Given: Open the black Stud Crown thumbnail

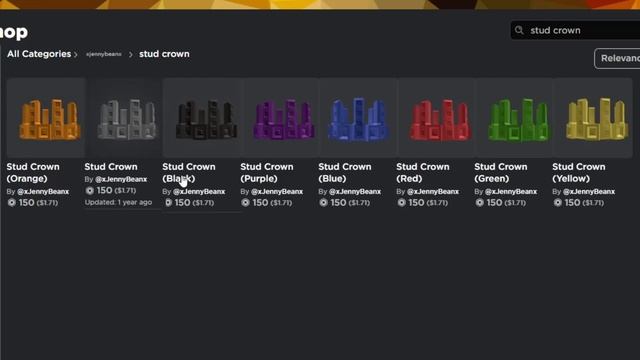Looking at the screenshot, I should (x=203, y=118).
